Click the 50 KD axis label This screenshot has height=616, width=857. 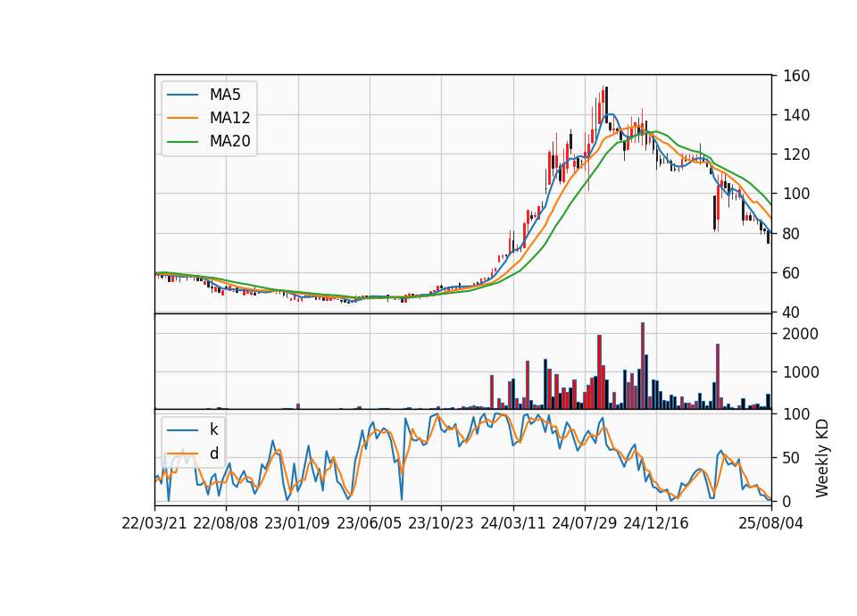coord(792,457)
